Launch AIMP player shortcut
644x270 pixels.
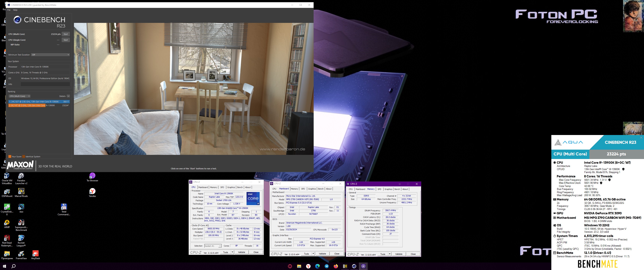[x=7, y=224]
